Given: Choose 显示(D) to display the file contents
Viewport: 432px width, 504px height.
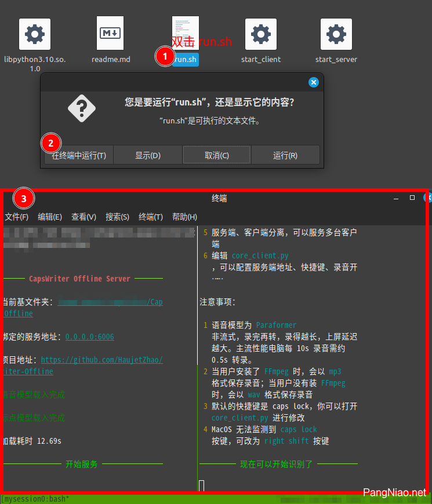Looking at the screenshot, I should point(148,156).
